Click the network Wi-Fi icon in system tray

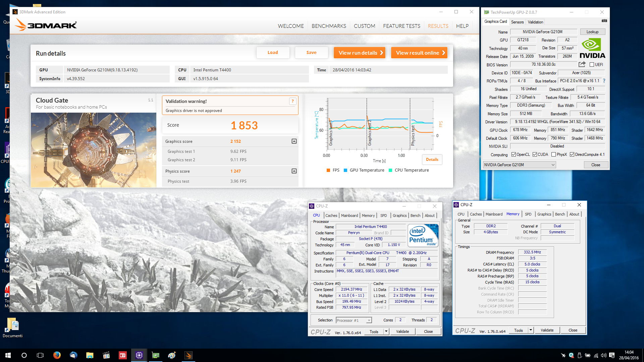[x=596, y=355]
